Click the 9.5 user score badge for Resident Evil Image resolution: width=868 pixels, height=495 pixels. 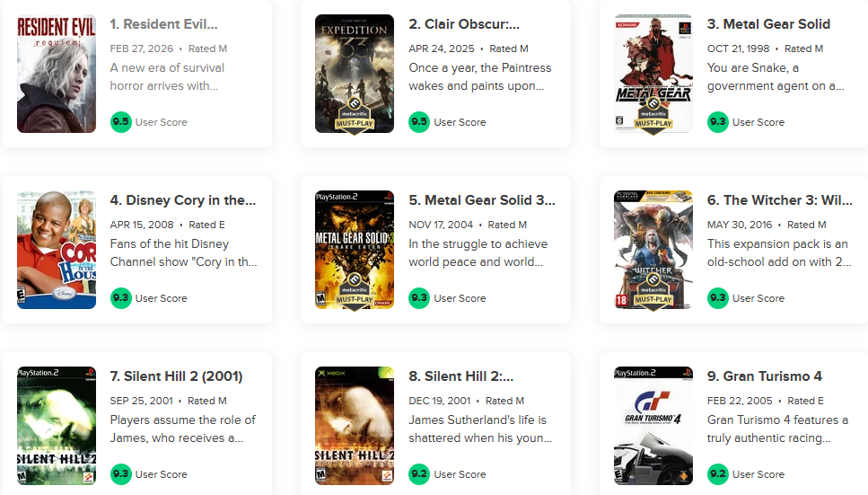point(120,122)
